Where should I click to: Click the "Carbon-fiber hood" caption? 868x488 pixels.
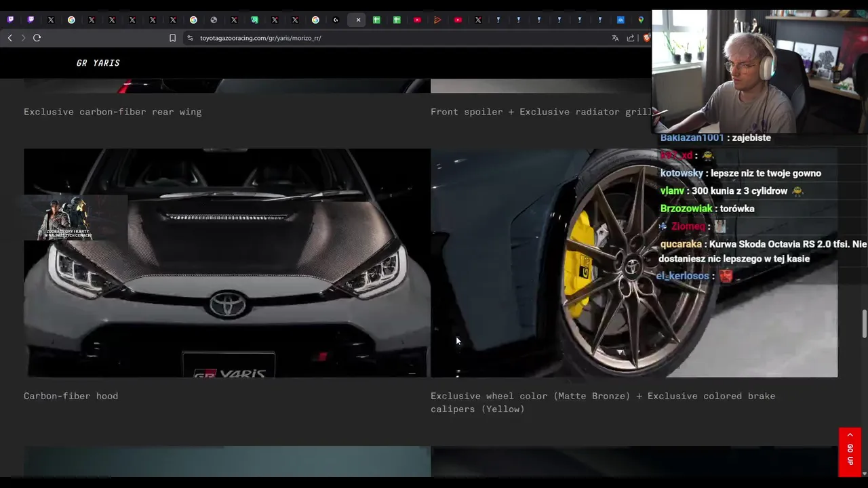pyautogui.click(x=71, y=396)
